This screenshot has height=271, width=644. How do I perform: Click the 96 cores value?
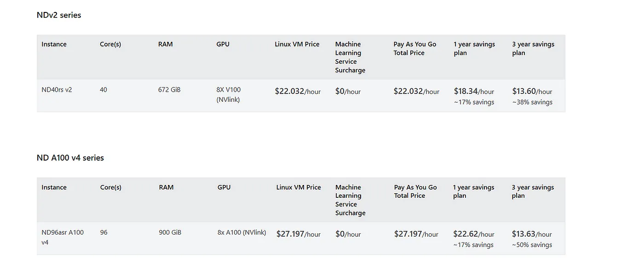(104, 232)
